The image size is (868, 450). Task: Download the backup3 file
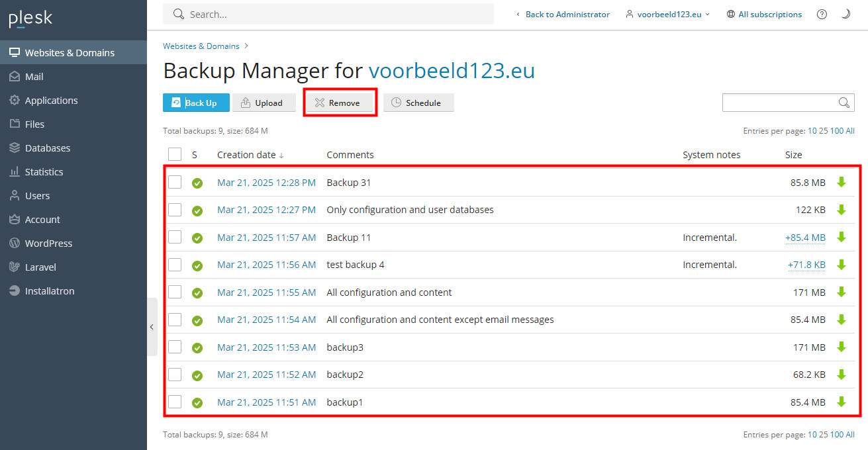842,347
